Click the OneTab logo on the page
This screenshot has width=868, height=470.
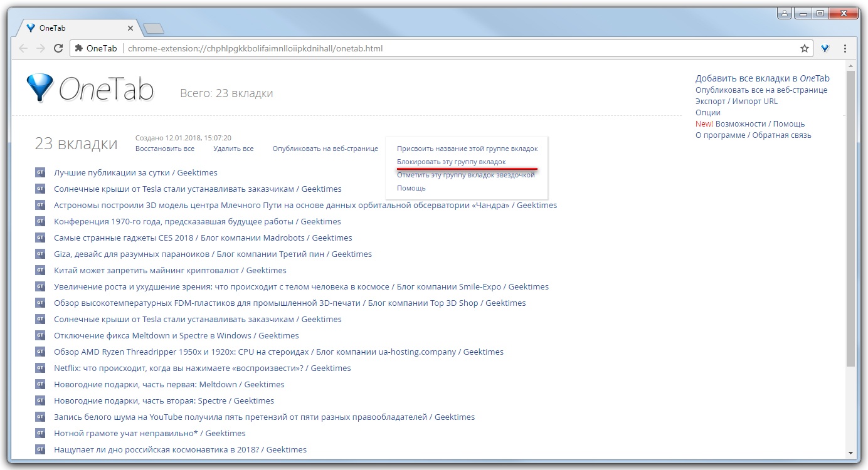(x=90, y=88)
